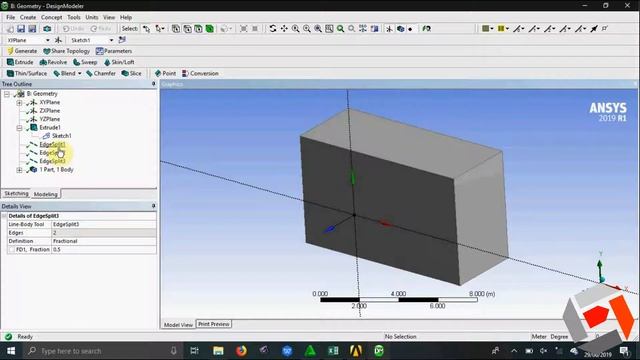Click the Conversion tool icon
640x360 pixels.
(x=185, y=73)
